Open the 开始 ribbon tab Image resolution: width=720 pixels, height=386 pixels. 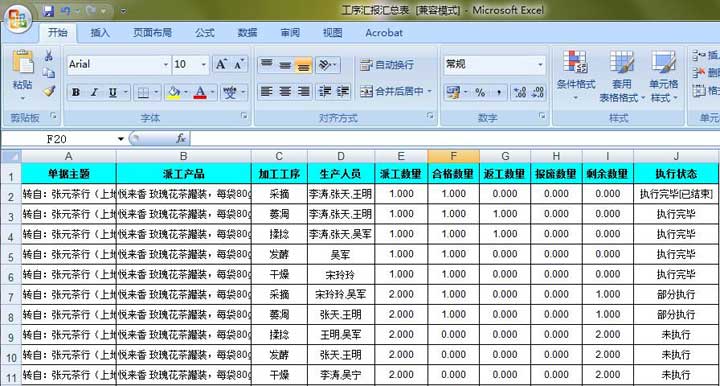pyautogui.click(x=58, y=33)
